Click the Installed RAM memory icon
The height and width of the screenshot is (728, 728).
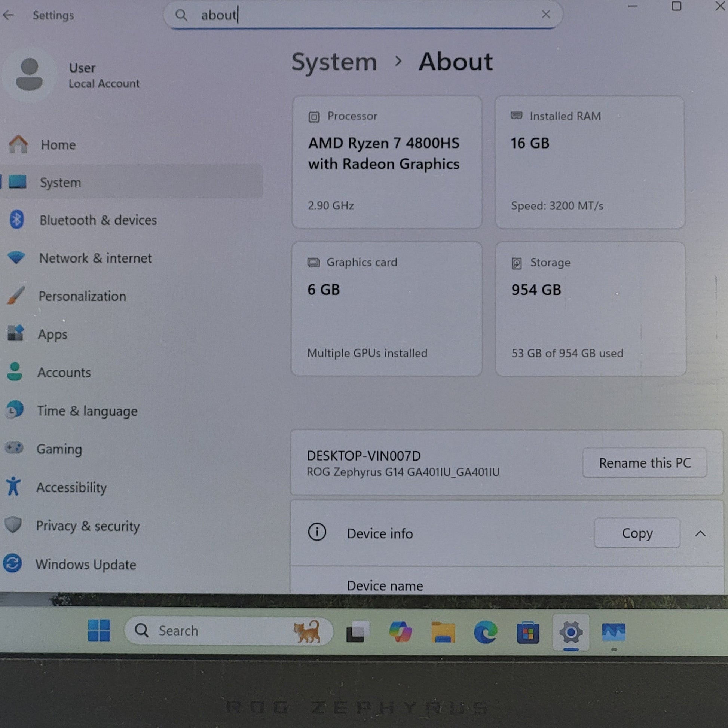516,115
